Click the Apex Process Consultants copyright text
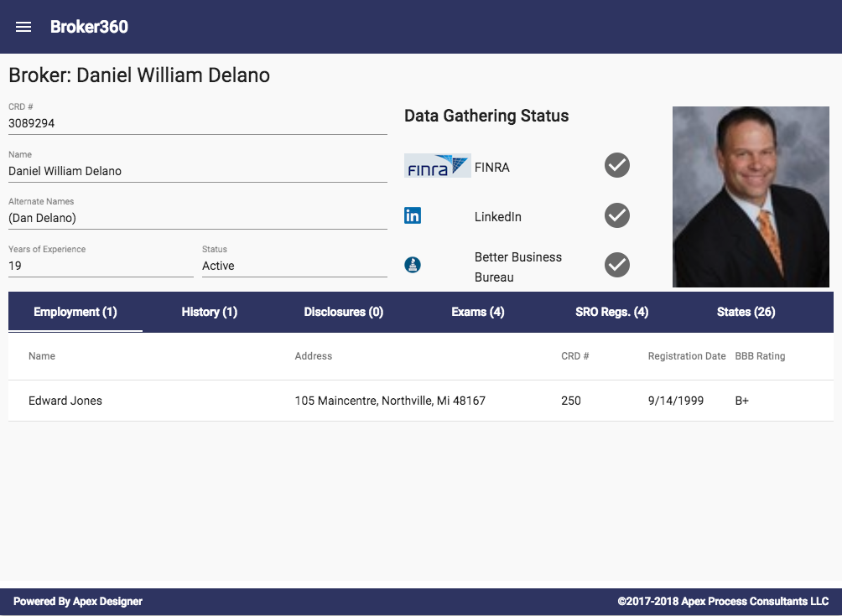 click(x=723, y=602)
